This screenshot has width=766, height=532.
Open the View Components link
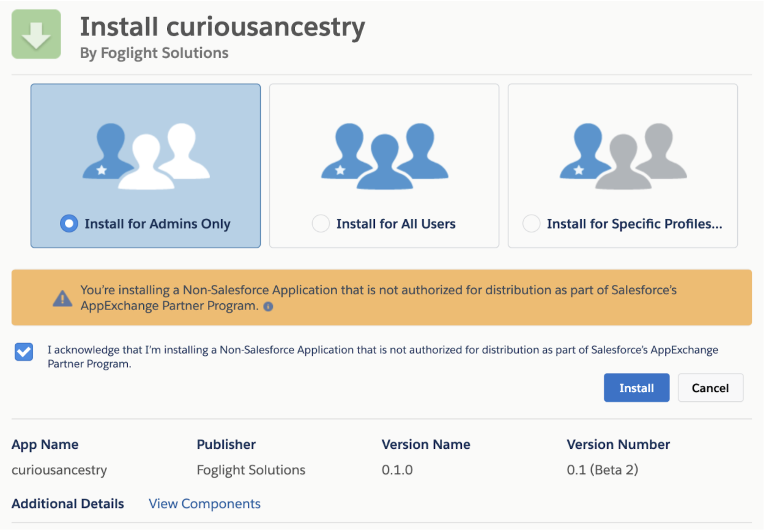205,504
